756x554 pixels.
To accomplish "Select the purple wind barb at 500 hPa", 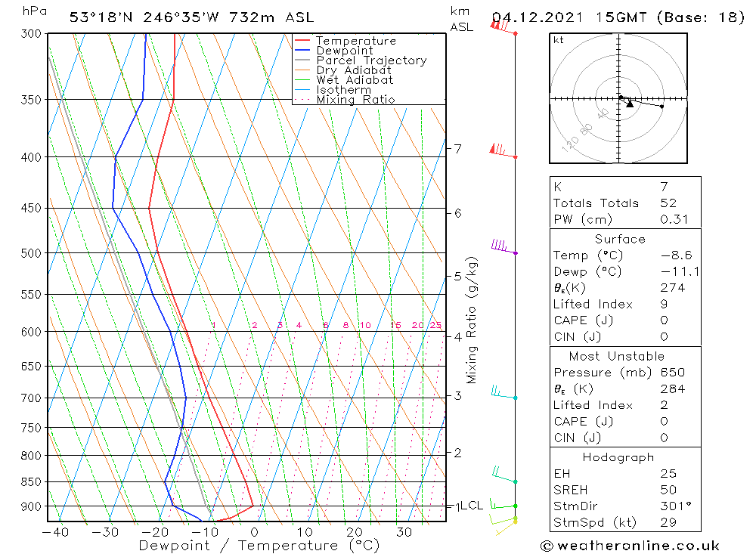I will (502, 247).
